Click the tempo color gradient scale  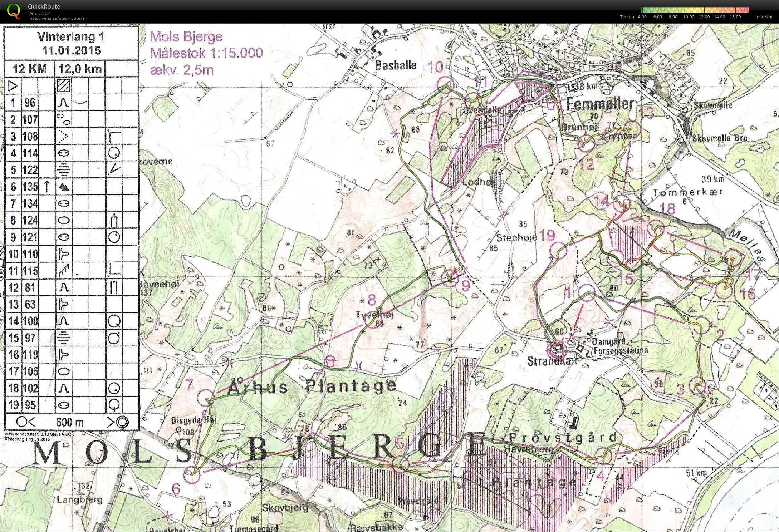[695, 10]
